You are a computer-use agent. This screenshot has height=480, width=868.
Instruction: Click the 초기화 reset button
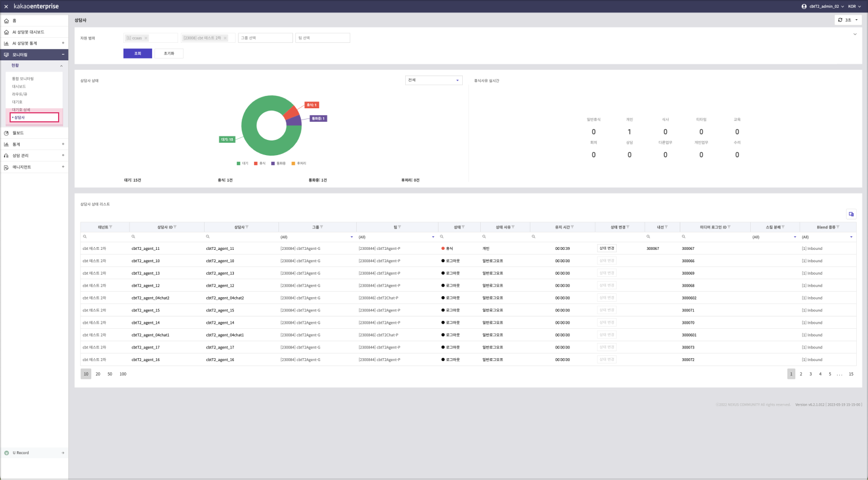tap(169, 54)
